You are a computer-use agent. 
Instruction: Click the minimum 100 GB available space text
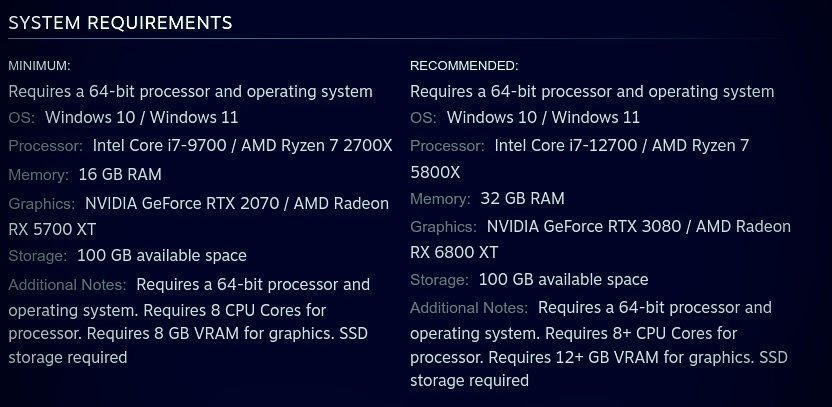(162, 255)
